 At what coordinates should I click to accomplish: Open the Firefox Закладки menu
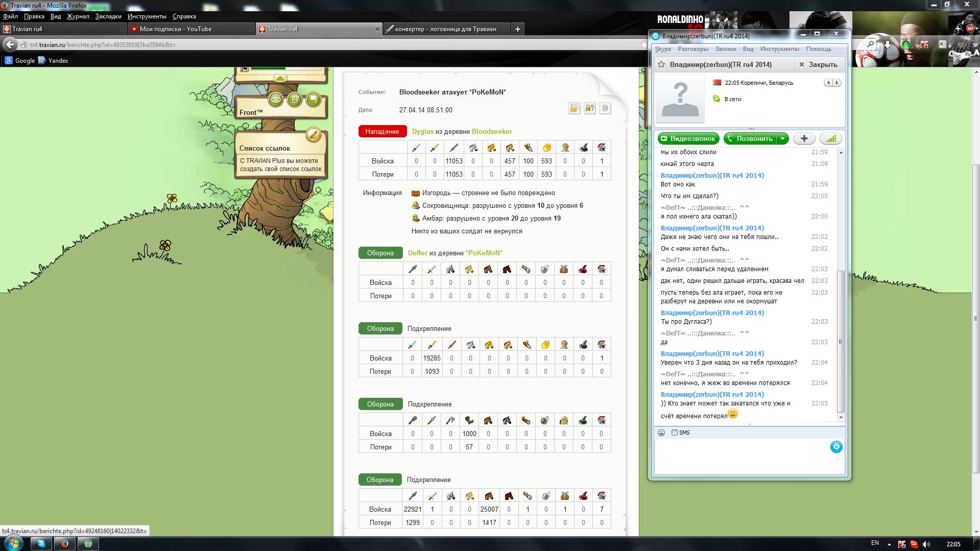tap(108, 16)
